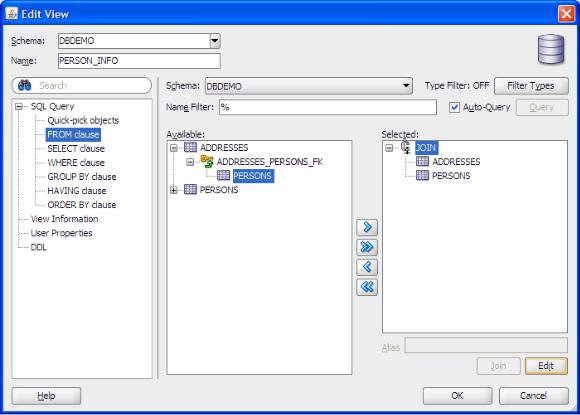
Task: Click the database cylinder icon
Action: pyautogui.click(x=551, y=49)
